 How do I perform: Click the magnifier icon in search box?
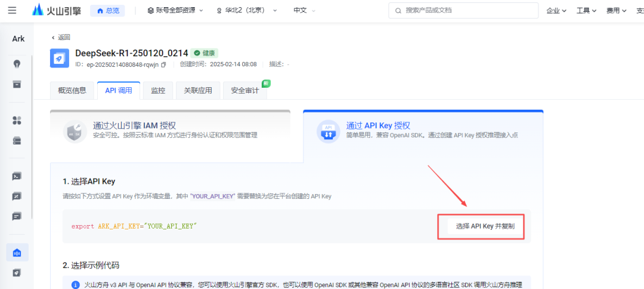tap(398, 11)
